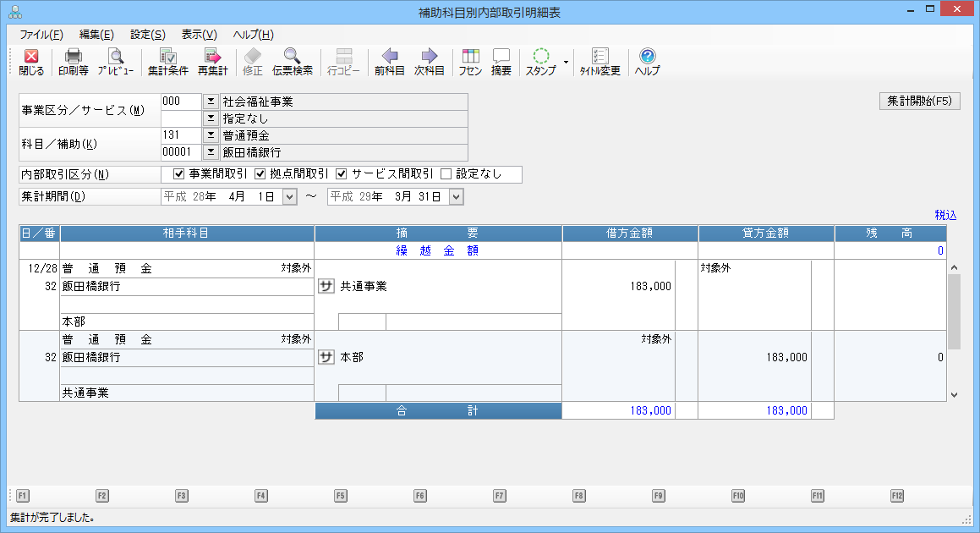The width and height of the screenshot is (980, 533).
Task: Go to 次科目 next account
Action: click(429, 62)
